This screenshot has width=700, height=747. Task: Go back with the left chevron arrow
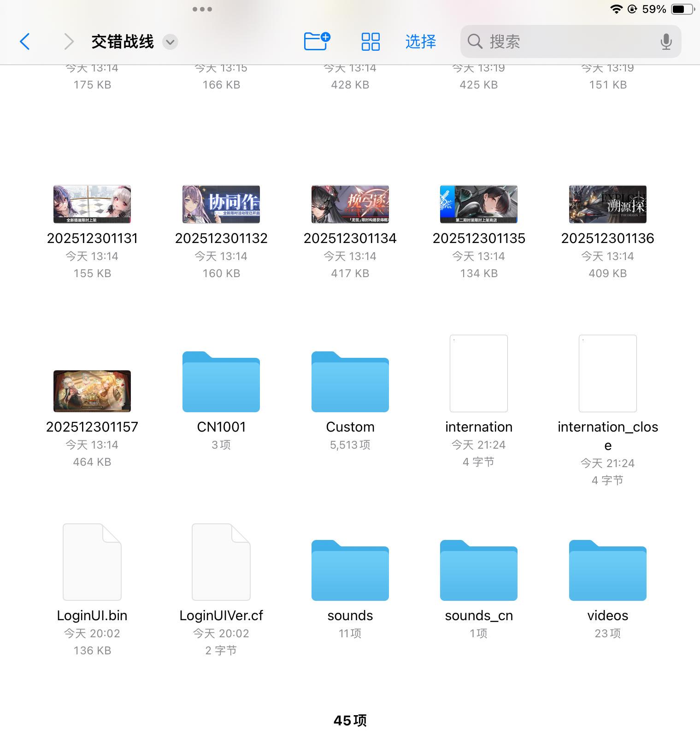pos(25,41)
